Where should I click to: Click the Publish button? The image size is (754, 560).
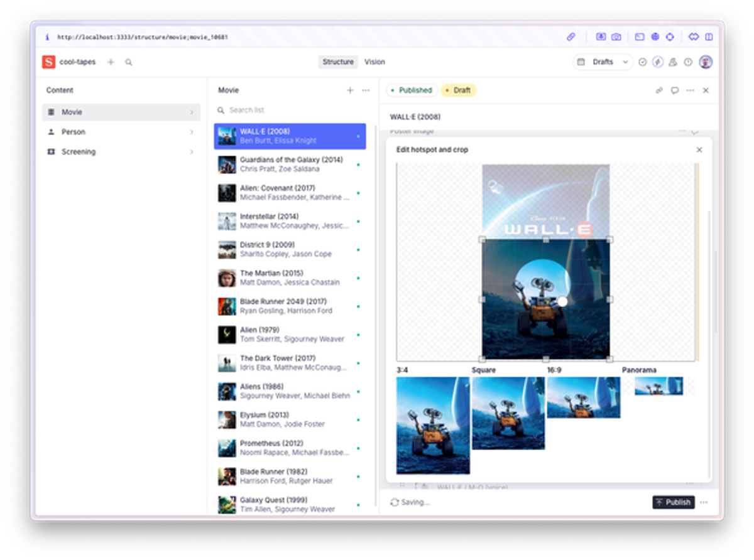coord(674,502)
